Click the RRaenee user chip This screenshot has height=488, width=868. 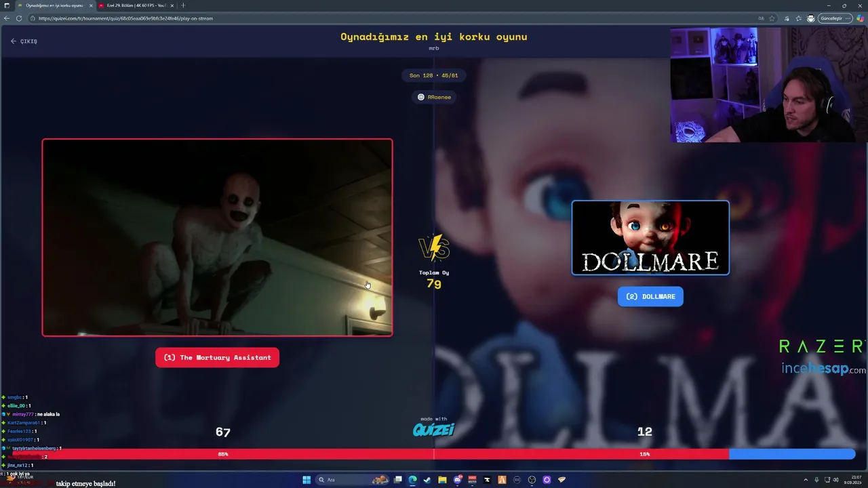(434, 97)
